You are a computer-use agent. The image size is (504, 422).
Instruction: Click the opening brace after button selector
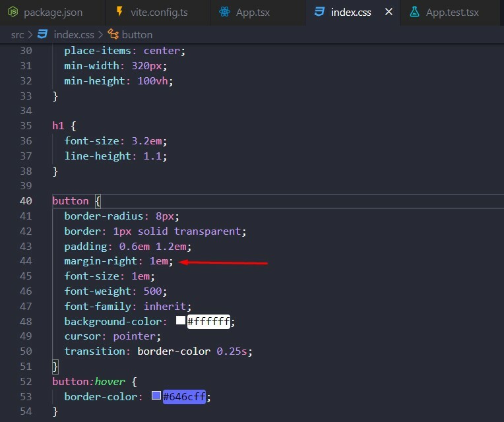coord(98,201)
